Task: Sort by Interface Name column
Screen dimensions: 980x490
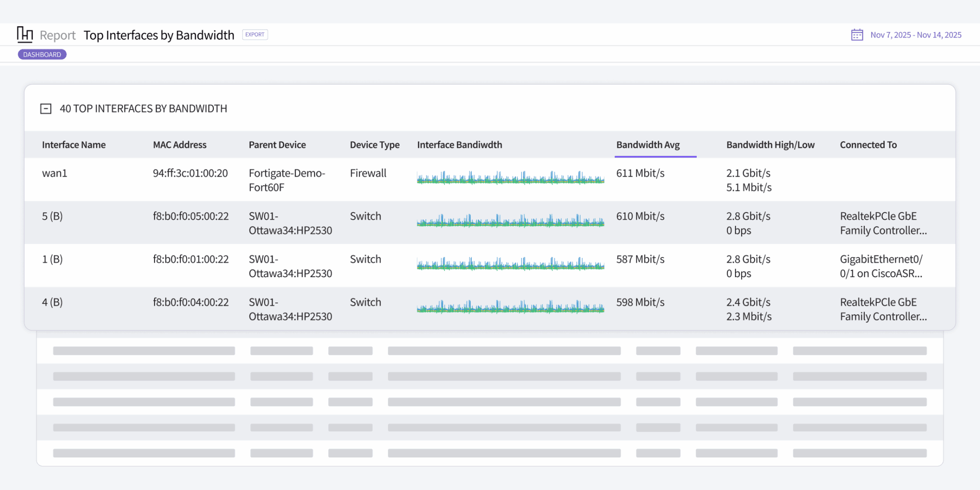Action: click(74, 145)
